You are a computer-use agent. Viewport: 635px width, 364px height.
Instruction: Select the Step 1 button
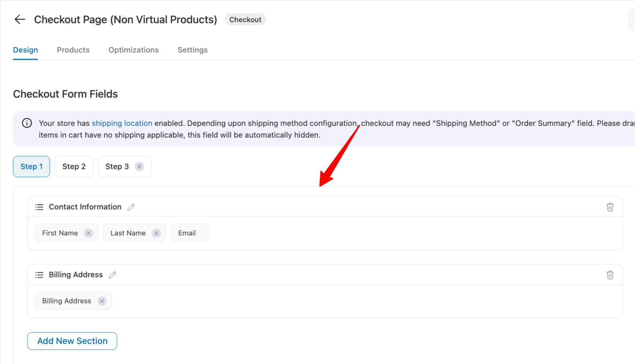[32, 167]
